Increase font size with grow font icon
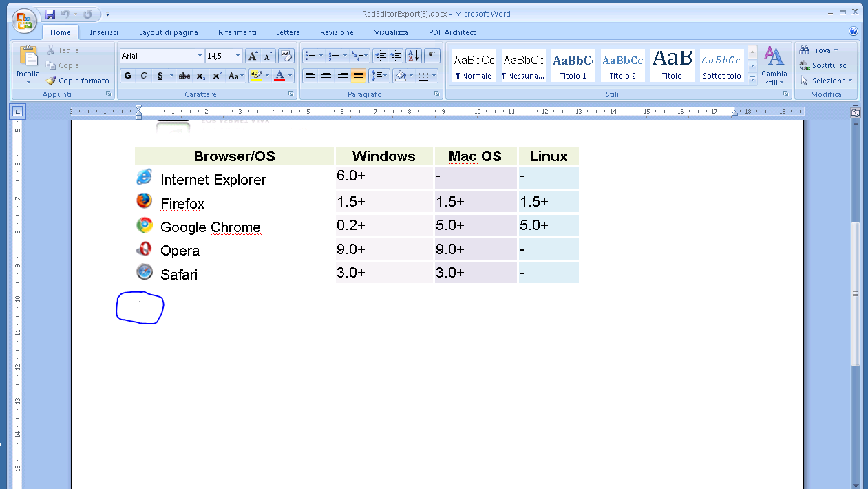 click(253, 56)
